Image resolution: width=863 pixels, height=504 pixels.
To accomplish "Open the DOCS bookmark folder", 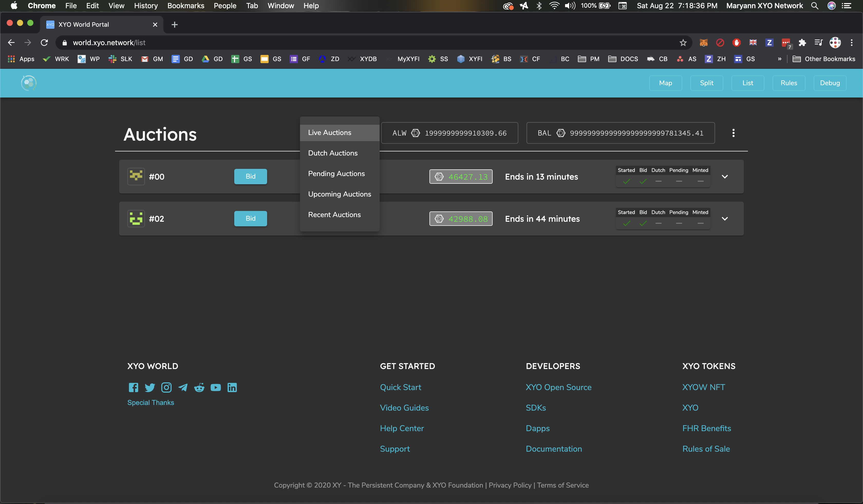I will (623, 59).
